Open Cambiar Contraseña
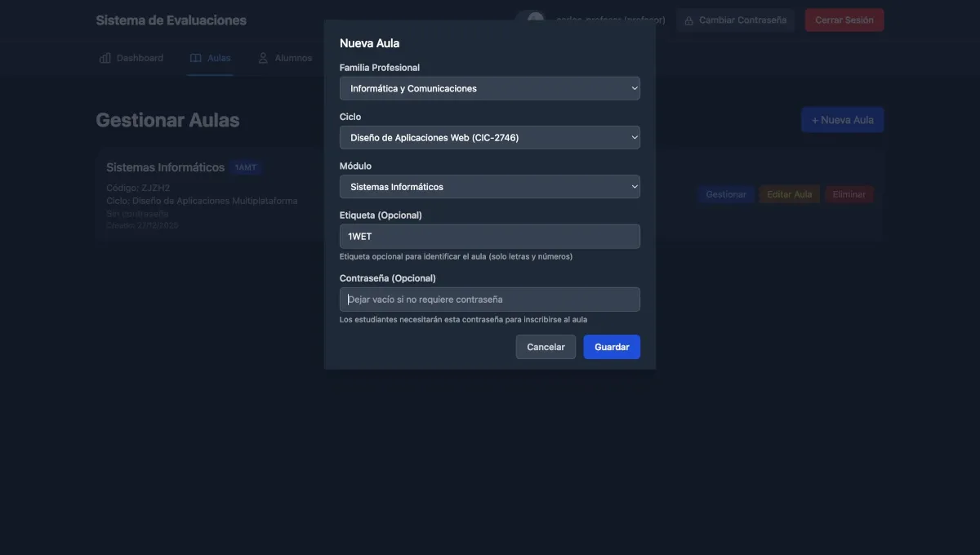The height and width of the screenshot is (555, 980). point(734,18)
